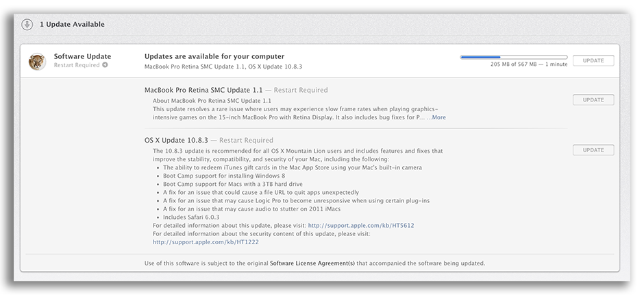Click the blue download progress bar
The image size is (644, 295).
pos(513,58)
